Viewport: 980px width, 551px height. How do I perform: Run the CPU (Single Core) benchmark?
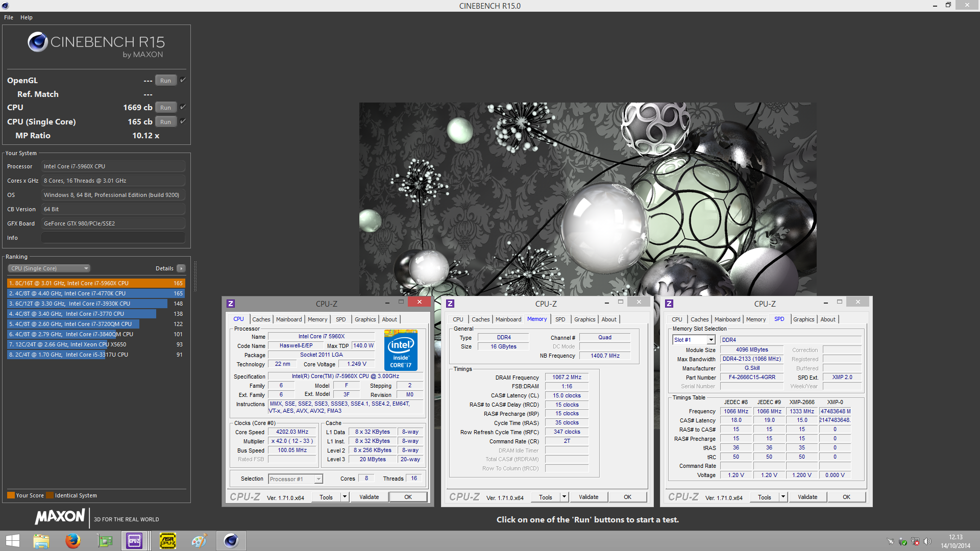click(x=166, y=122)
